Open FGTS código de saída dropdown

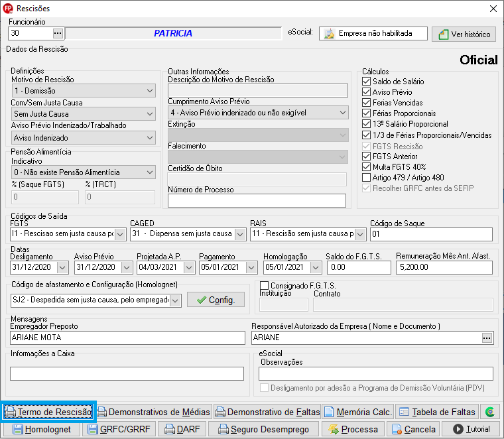120,234
